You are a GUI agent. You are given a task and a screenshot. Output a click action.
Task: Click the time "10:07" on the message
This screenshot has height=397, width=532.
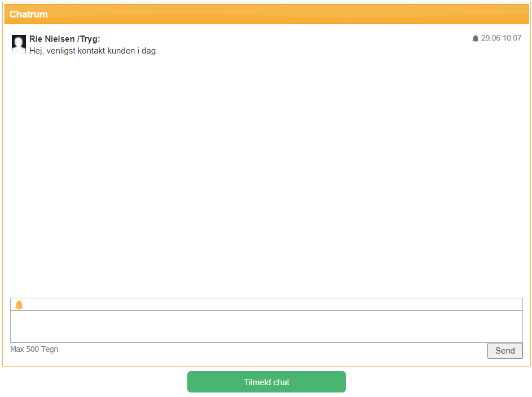512,38
